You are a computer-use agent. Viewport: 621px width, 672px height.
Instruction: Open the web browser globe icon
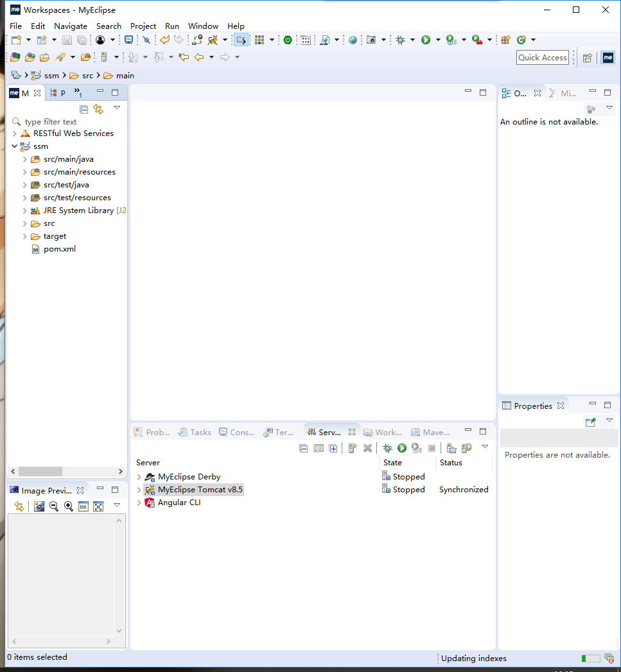tap(353, 40)
